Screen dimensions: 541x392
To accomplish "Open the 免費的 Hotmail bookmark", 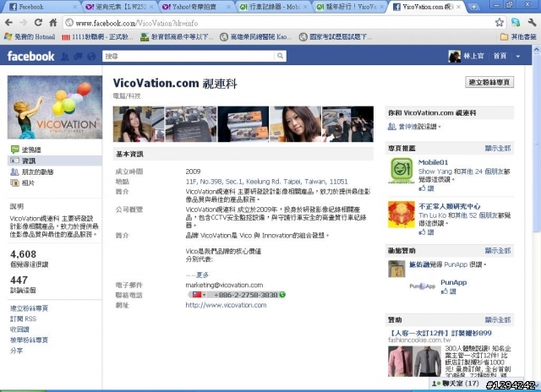I will 30,36.
